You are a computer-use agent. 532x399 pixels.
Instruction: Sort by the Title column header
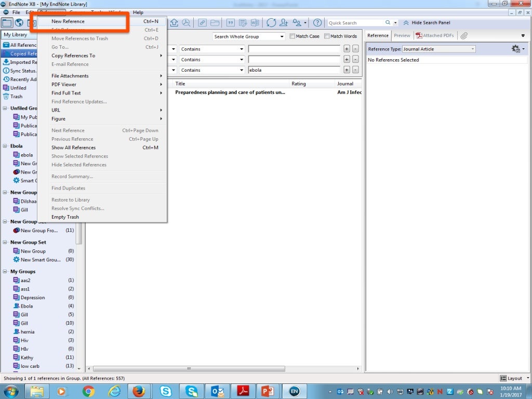(x=231, y=84)
